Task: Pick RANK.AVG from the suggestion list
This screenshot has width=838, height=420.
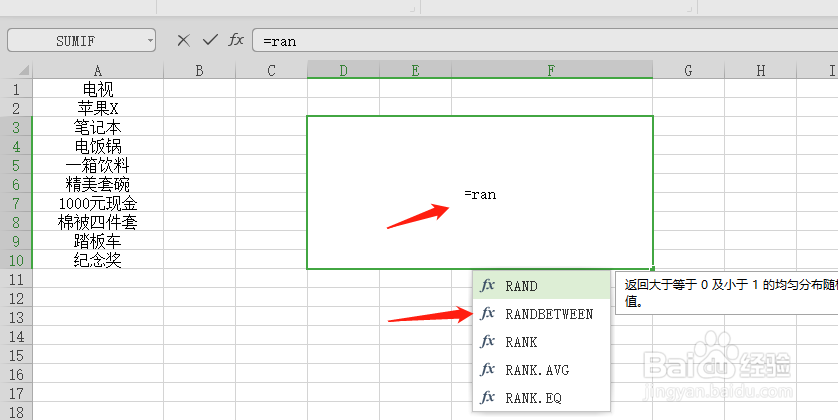Action: 541,370
